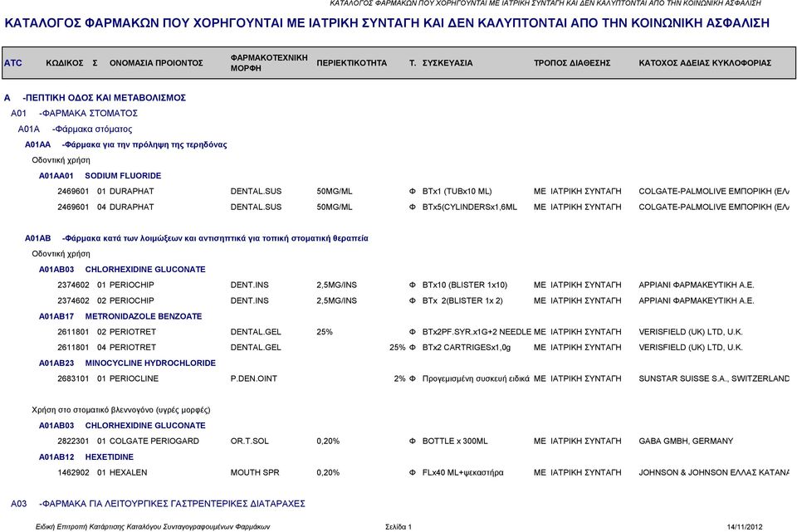Viewport: 797px width, 532px height.
Task: Click the BTx 2(BLISTER 1x 2) cell
Action: pyautogui.click(x=462, y=300)
